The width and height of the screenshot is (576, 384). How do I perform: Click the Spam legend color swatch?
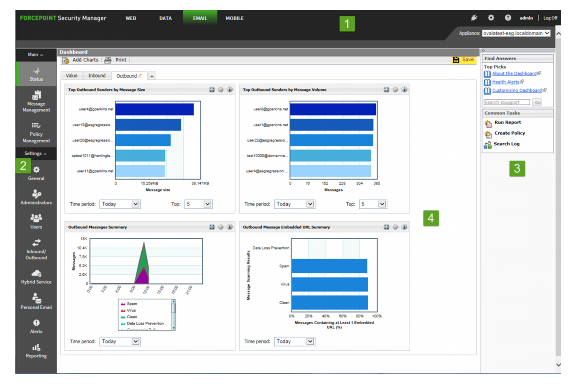tap(123, 304)
